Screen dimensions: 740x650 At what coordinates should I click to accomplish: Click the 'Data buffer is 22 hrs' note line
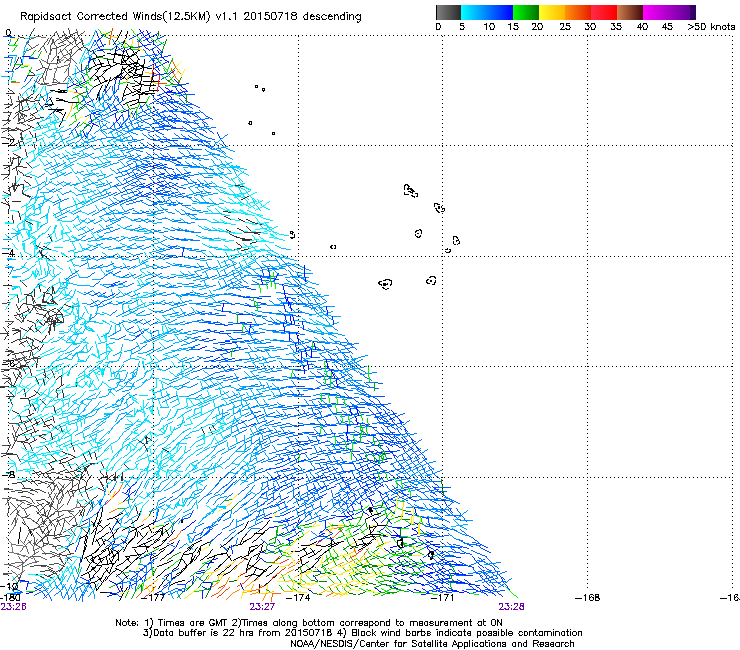[362, 633]
